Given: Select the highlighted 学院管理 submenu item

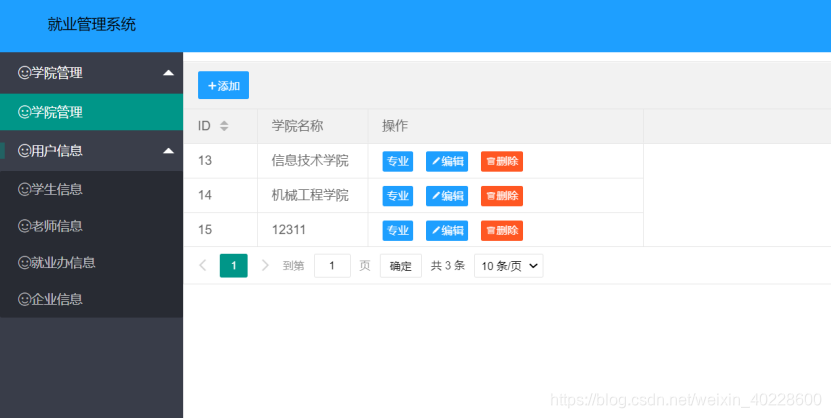Looking at the screenshot, I should [x=91, y=112].
